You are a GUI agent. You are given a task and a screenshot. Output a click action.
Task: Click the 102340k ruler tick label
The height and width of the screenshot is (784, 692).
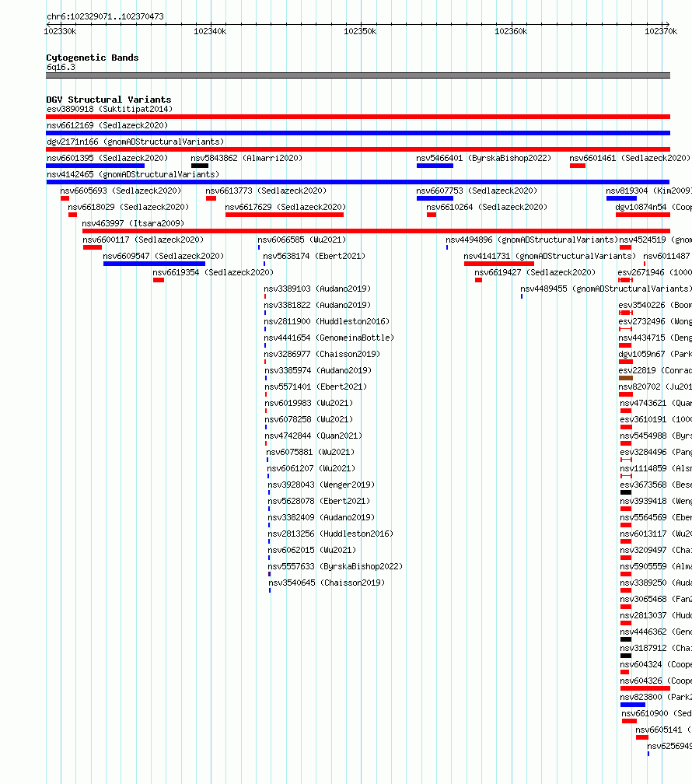(x=210, y=31)
